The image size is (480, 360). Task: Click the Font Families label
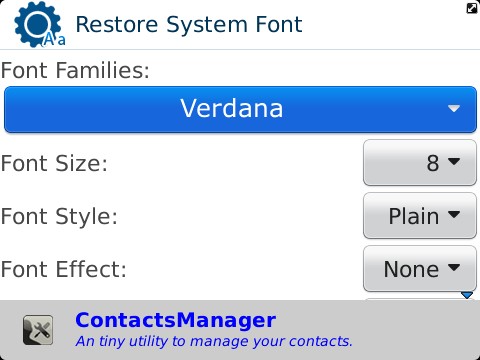tap(75, 70)
